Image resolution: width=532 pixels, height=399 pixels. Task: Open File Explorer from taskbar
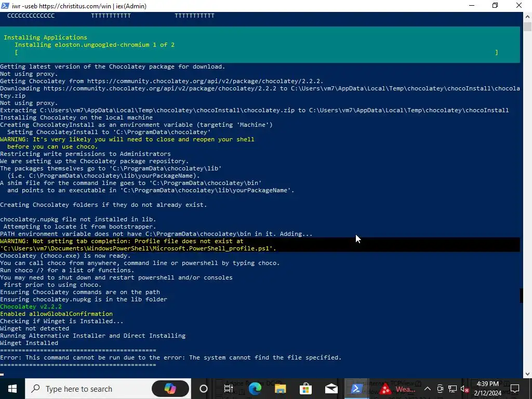click(280, 389)
